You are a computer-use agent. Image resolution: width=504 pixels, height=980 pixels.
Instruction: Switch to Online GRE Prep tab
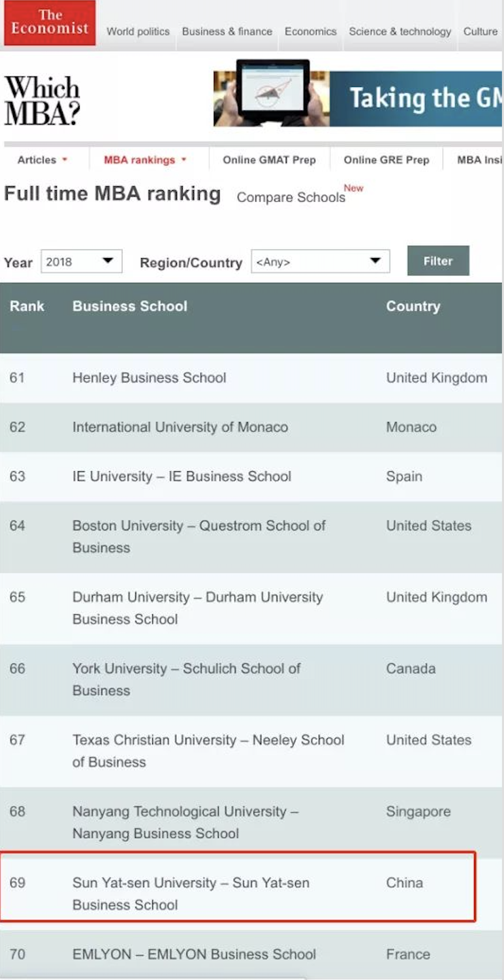(386, 160)
